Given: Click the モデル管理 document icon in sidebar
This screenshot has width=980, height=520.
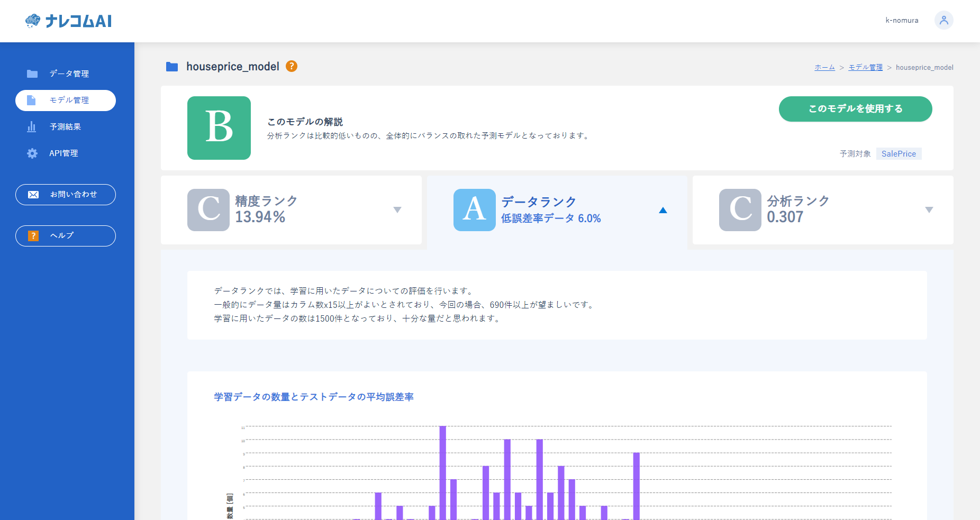Looking at the screenshot, I should pyautogui.click(x=31, y=100).
